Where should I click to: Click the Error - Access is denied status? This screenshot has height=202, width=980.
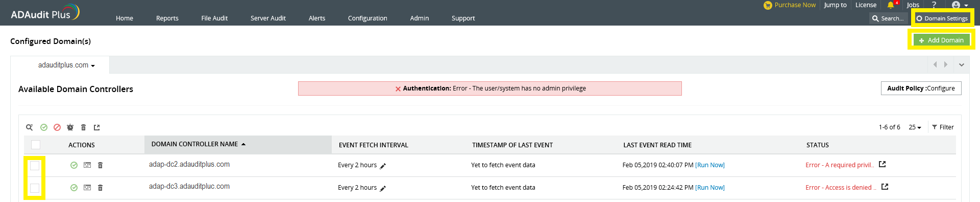tap(841, 188)
